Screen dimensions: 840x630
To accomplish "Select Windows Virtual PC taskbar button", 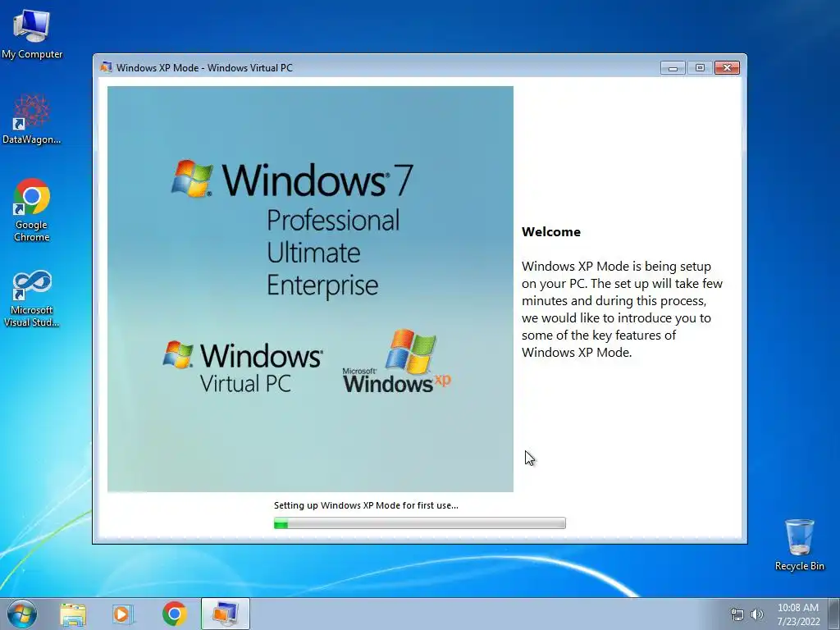I will click(x=225, y=614).
